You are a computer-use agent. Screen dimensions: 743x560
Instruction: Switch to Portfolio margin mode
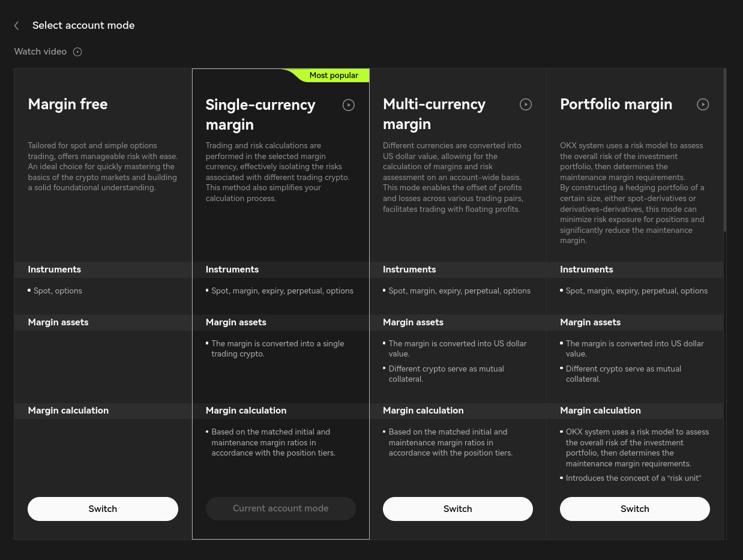pos(634,508)
